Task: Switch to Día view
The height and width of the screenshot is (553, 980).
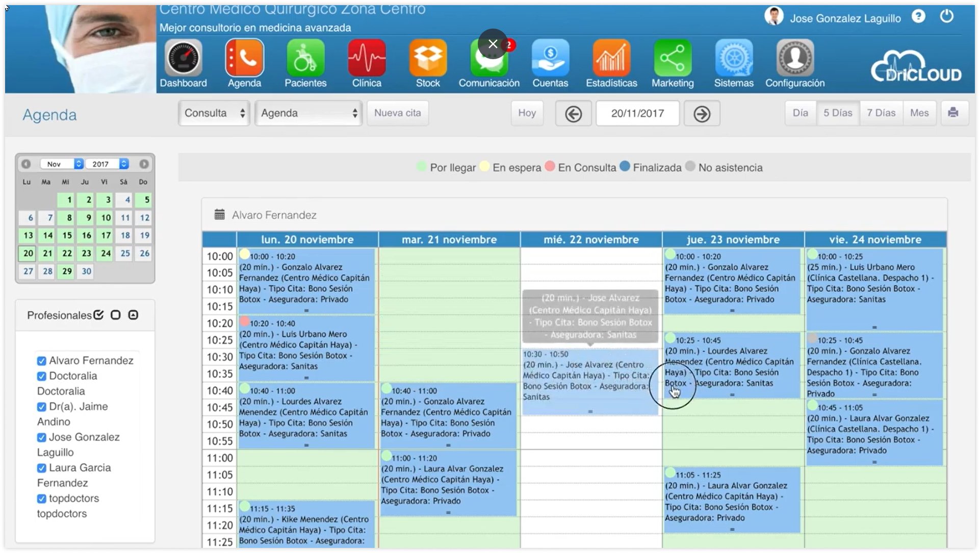Action: pos(800,113)
